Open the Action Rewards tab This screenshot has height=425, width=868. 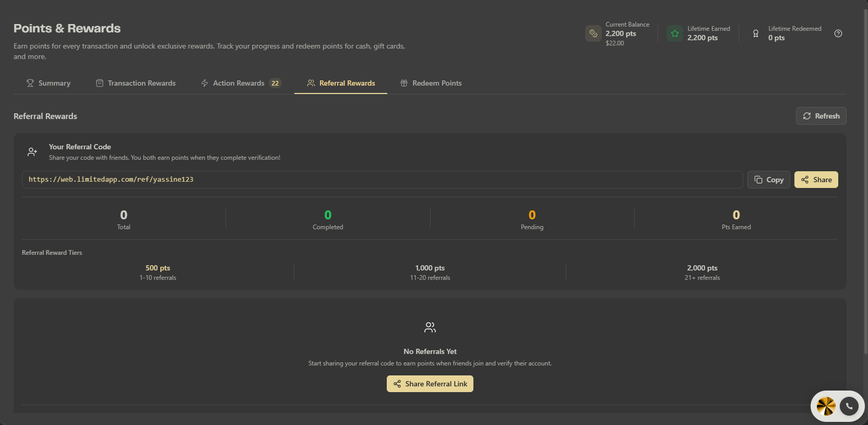(x=241, y=83)
